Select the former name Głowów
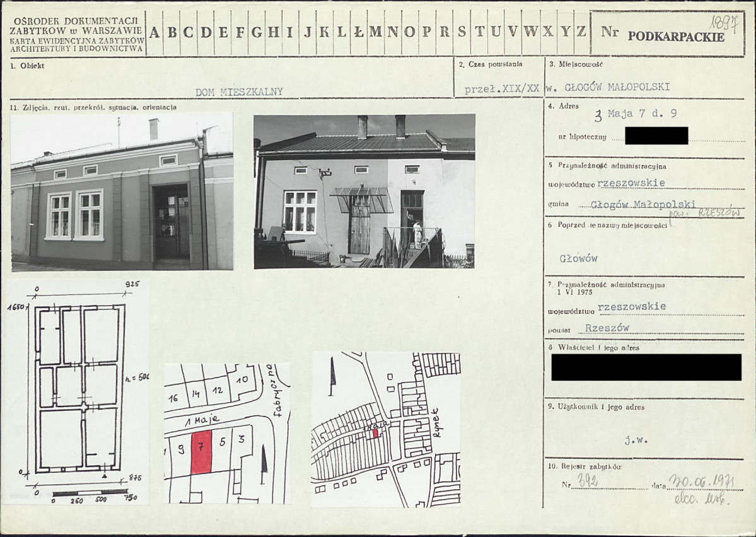The image size is (756, 537). click(579, 258)
